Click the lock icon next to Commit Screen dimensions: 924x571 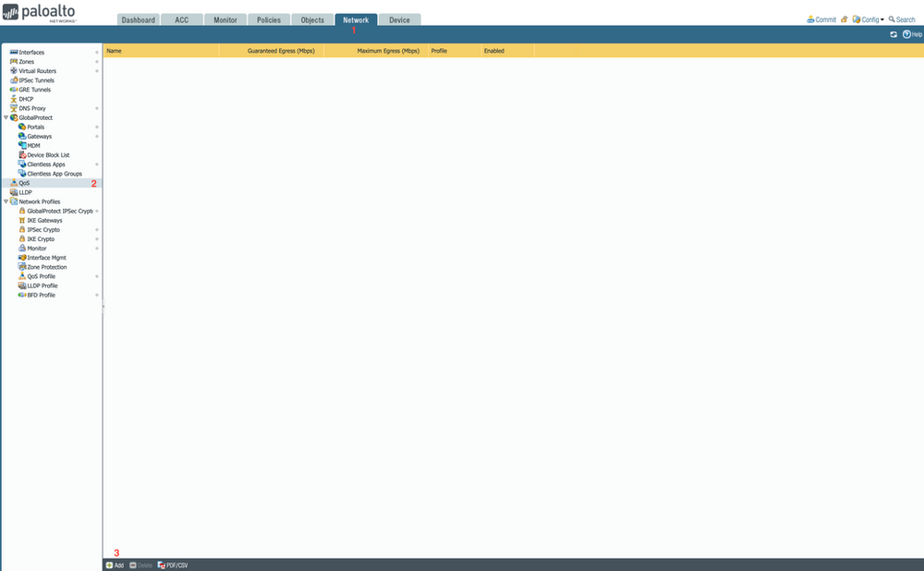842,18
